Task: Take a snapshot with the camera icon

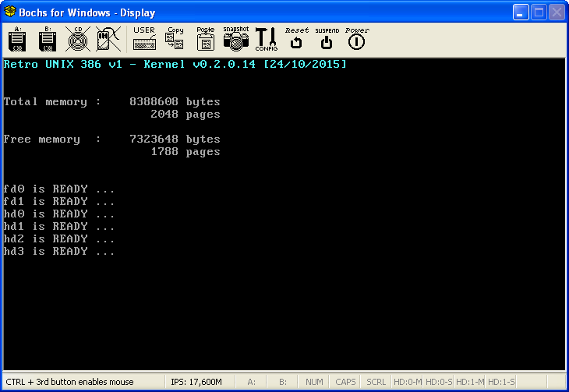Action: point(235,39)
